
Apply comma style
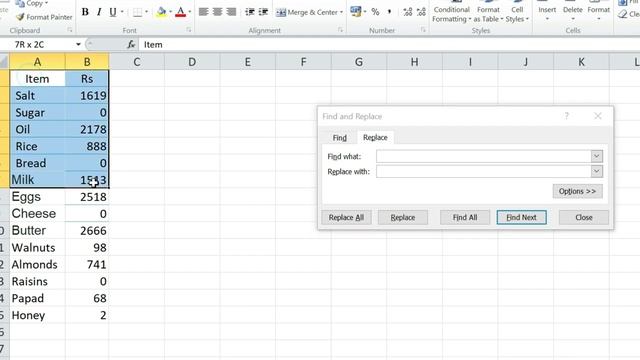(x=389, y=12)
